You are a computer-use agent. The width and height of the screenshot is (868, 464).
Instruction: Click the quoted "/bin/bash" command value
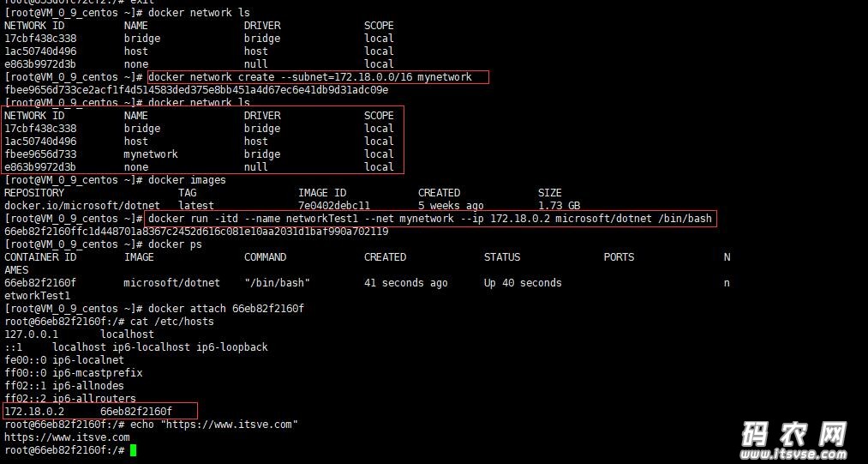coord(277,283)
